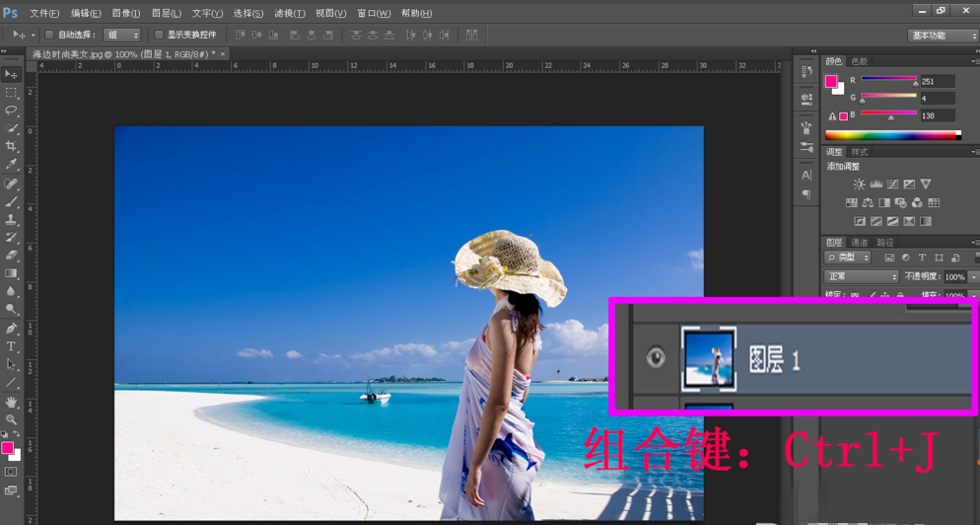Image resolution: width=980 pixels, height=525 pixels.
Task: Click the 图层 1 layer thumbnail
Action: coord(708,359)
